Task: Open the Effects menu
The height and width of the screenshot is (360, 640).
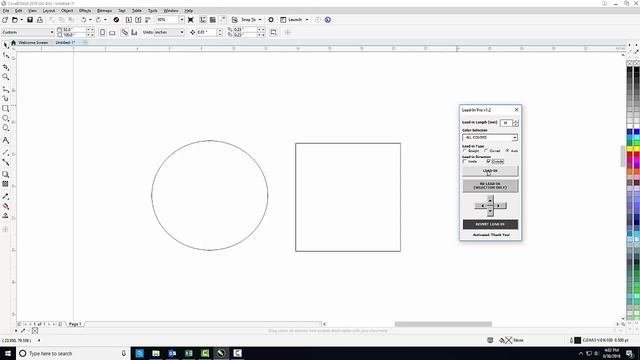Action: coord(85,11)
